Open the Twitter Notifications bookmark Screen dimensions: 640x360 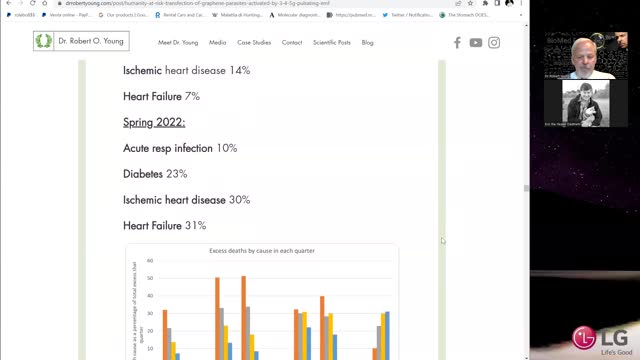click(x=407, y=15)
